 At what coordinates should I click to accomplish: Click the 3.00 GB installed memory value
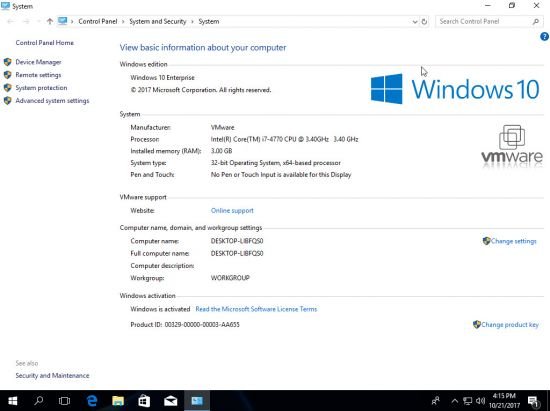click(x=221, y=151)
